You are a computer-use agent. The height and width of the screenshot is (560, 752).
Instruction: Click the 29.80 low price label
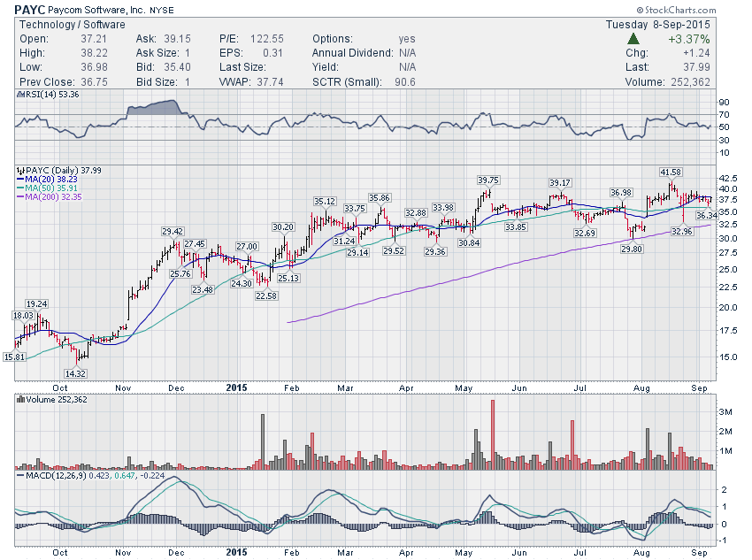(632, 249)
